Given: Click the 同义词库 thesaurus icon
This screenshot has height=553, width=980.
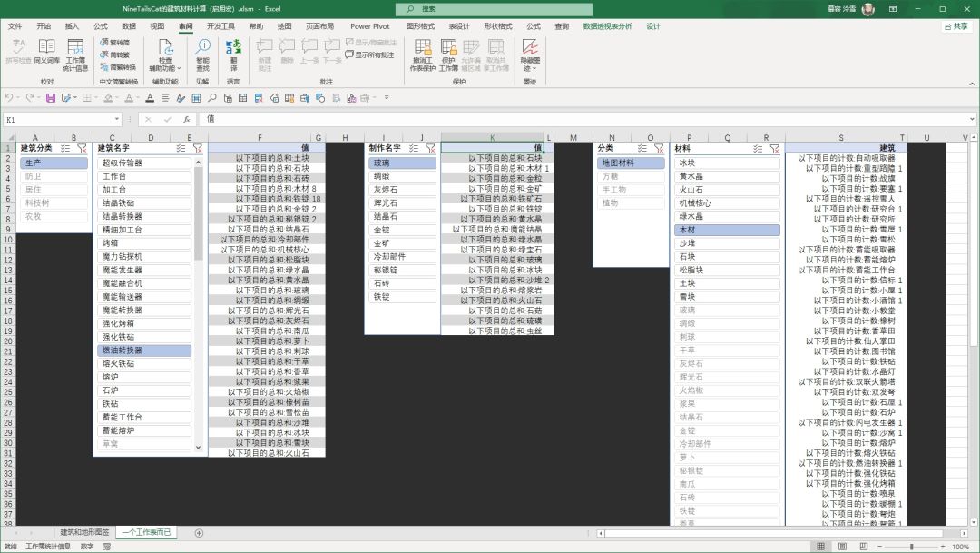Looking at the screenshot, I should pyautogui.click(x=46, y=51).
